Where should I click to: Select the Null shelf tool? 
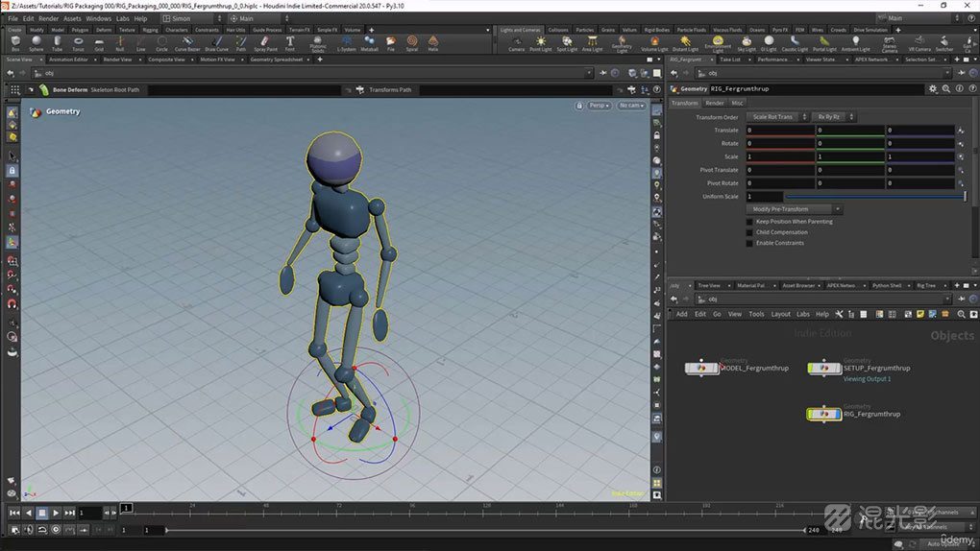[120, 43]
